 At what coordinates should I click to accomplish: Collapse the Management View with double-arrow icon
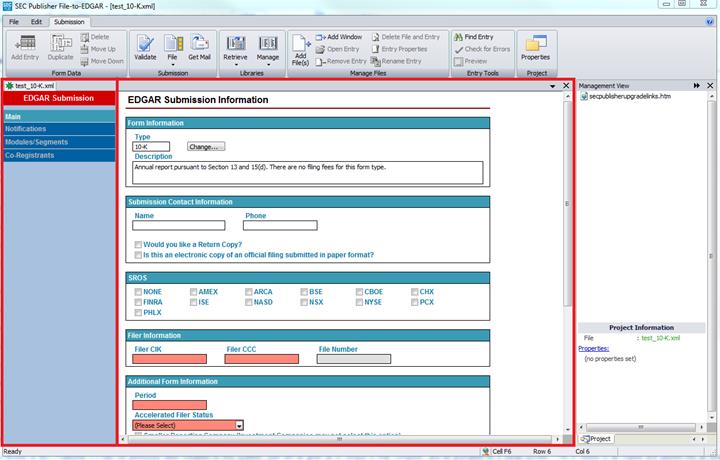pos(697,86)
